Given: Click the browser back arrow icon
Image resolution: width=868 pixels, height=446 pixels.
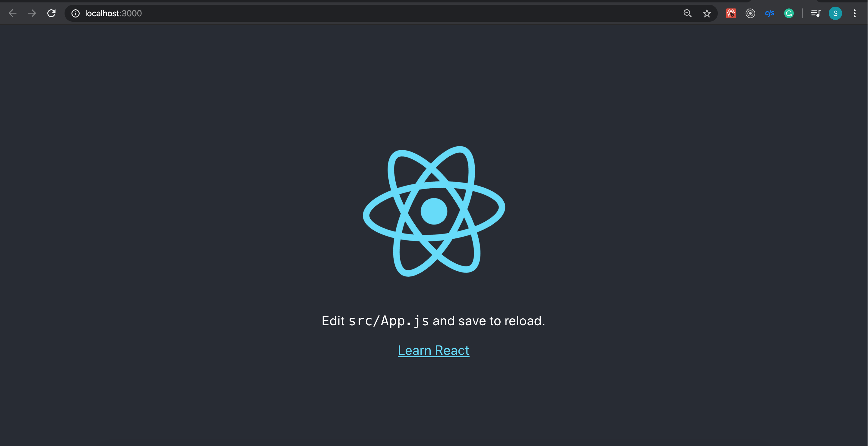Looking at the screenshot, I should [12, 12].
